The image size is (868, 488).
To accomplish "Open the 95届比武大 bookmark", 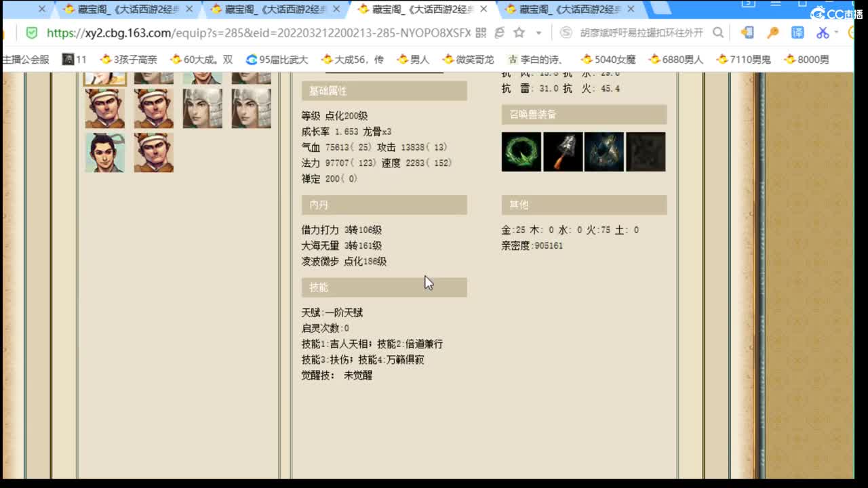I will (x=277, y=59).
